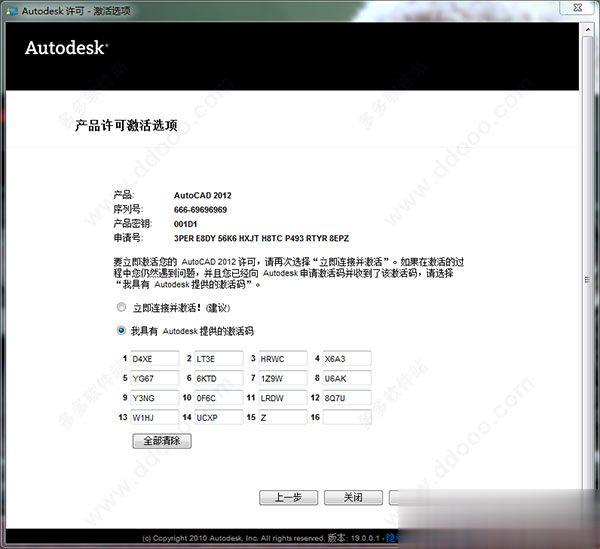Close the Autodesk license window
The image size is (600, 549).
pyautogui.click(x=578, y=7)
